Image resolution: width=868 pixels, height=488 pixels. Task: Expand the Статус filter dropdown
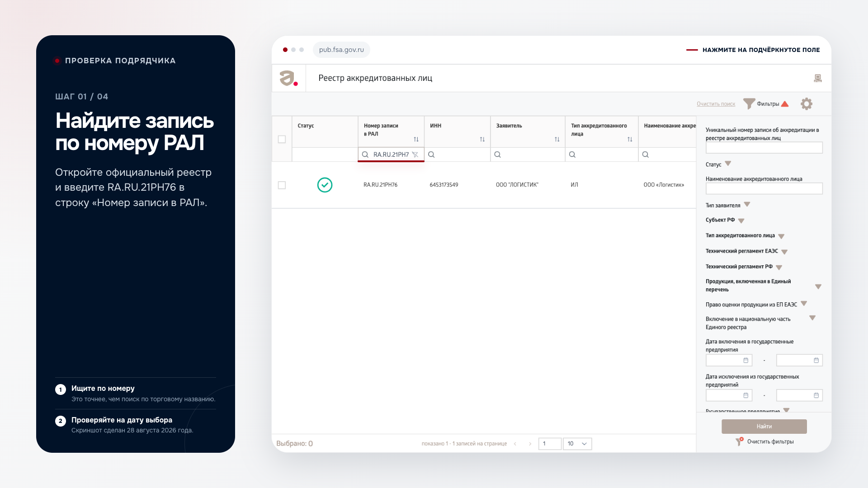click(728, 164)
